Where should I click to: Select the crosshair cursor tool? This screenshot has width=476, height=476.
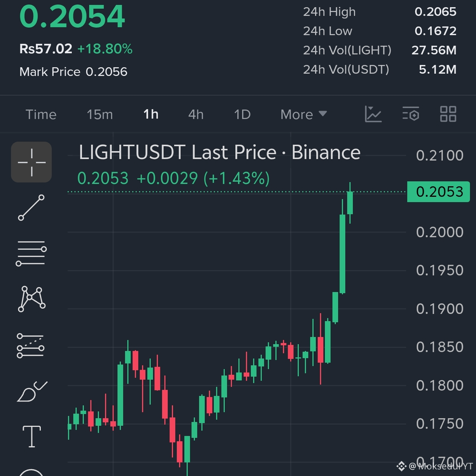click(31, 162)
